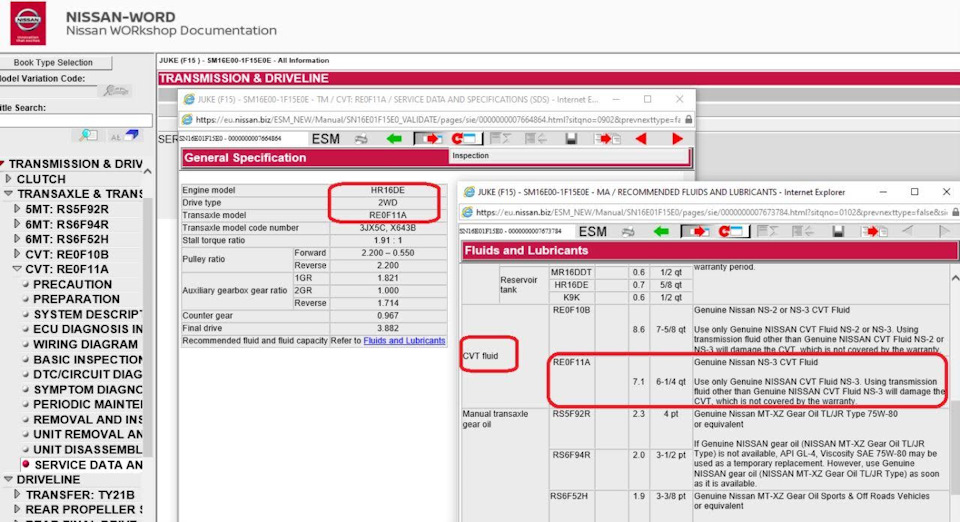The width and height of the screenshot is (960, 522).
Task: Click the Internet Explorer icon in SDS window title
Action: (189, 99)
